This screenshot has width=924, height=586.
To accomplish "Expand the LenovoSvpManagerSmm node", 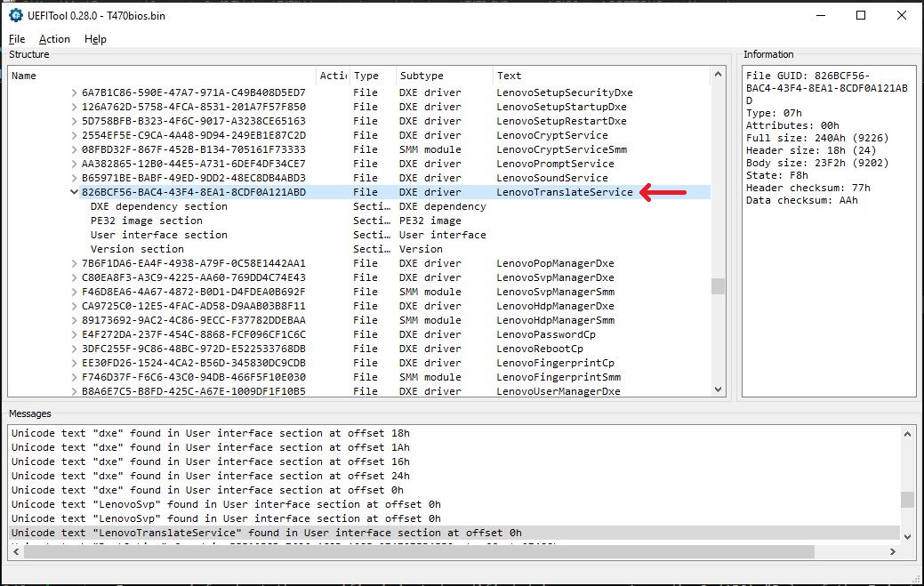I will (74, 292).
